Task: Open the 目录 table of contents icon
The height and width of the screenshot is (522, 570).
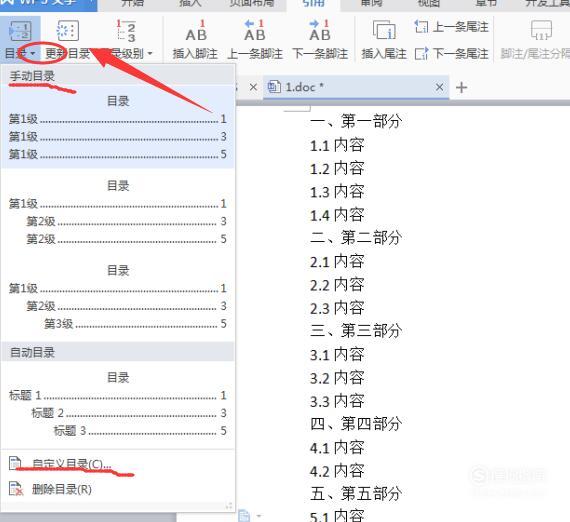Action: (20, 31)
